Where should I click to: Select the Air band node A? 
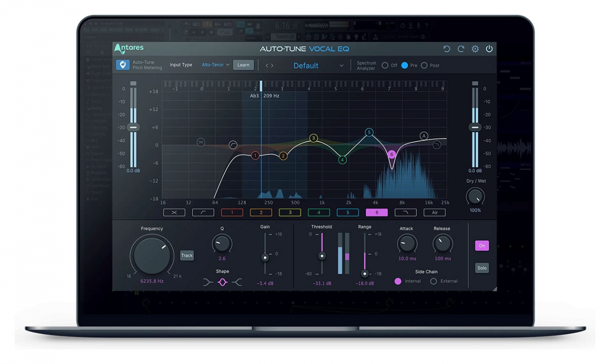(x=423, y=136)
